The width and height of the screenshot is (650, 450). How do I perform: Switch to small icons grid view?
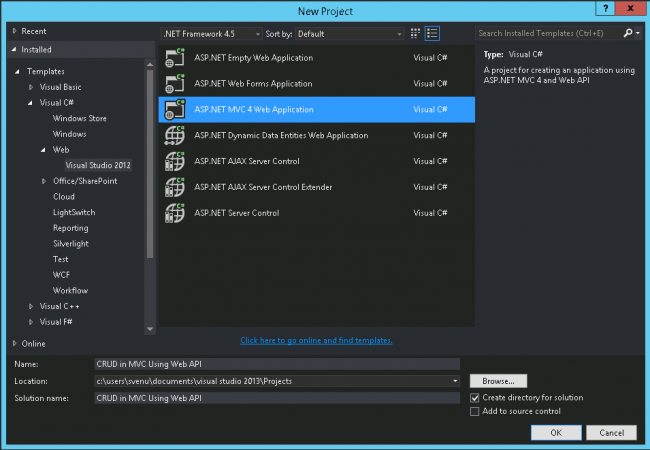tap(415, 34)
